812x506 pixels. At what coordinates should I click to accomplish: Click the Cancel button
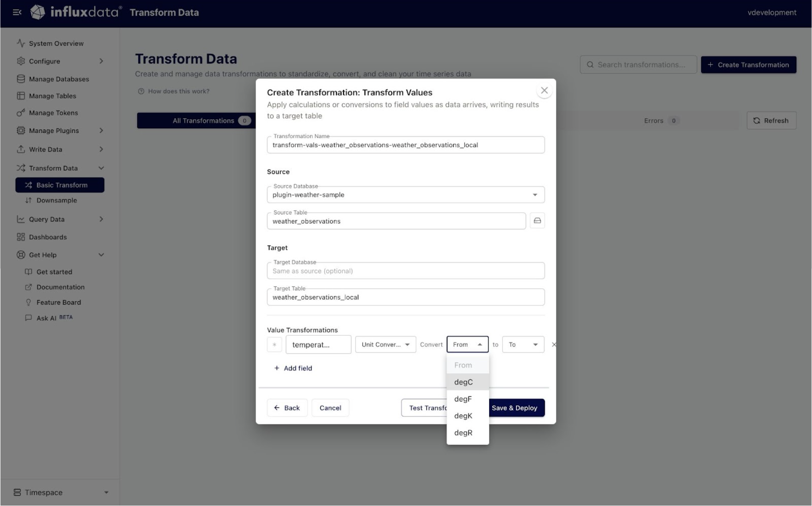tap(330, 408)
